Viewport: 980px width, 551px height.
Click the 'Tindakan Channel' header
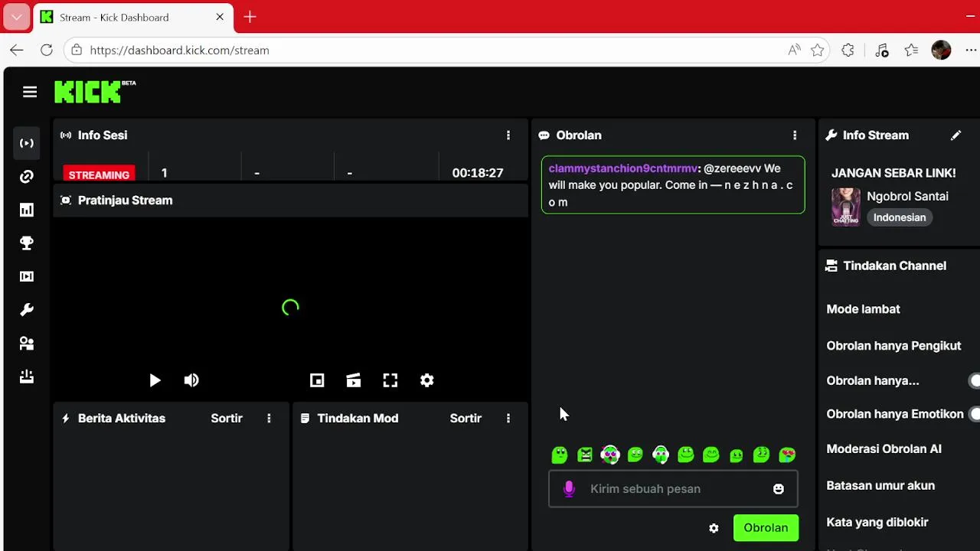pos(894,266)
